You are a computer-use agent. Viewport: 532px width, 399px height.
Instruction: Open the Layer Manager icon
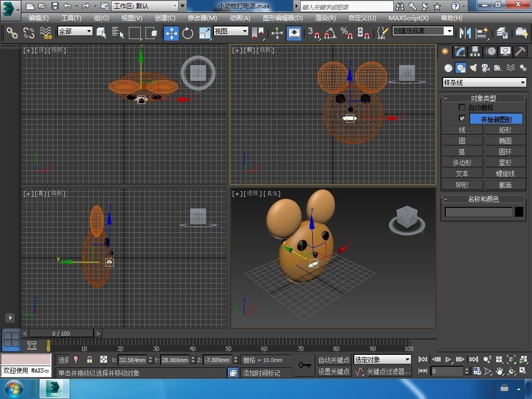click(x=502, y=33)
